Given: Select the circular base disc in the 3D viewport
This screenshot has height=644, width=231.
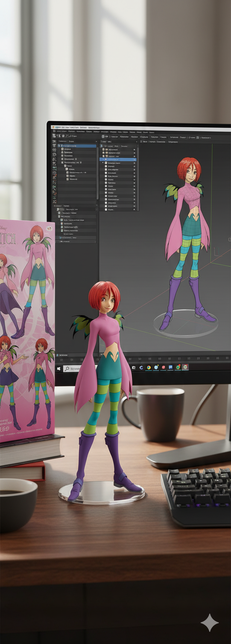Looking at the screenshot, I should 186,324.
